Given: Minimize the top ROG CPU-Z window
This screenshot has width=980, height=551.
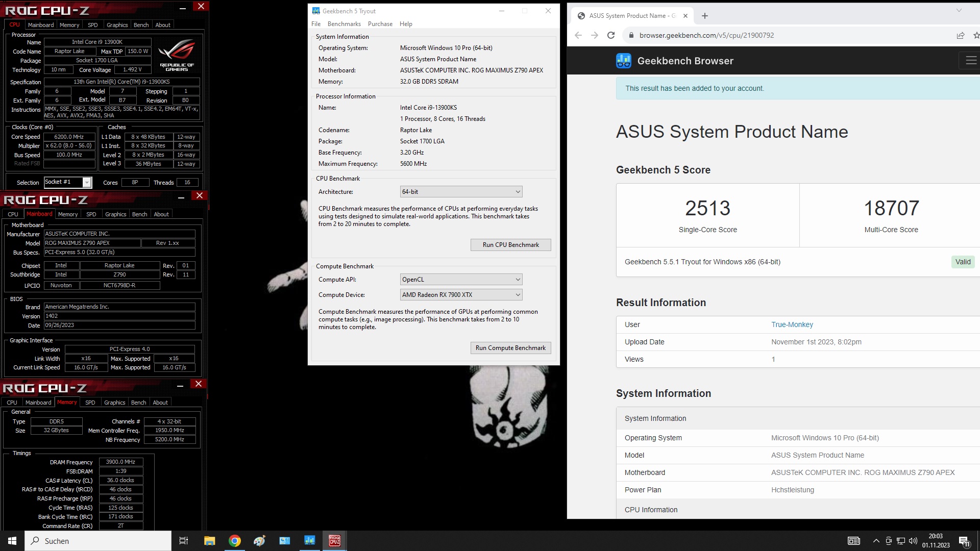Looking at the screenshot, I should pos(183,8).
